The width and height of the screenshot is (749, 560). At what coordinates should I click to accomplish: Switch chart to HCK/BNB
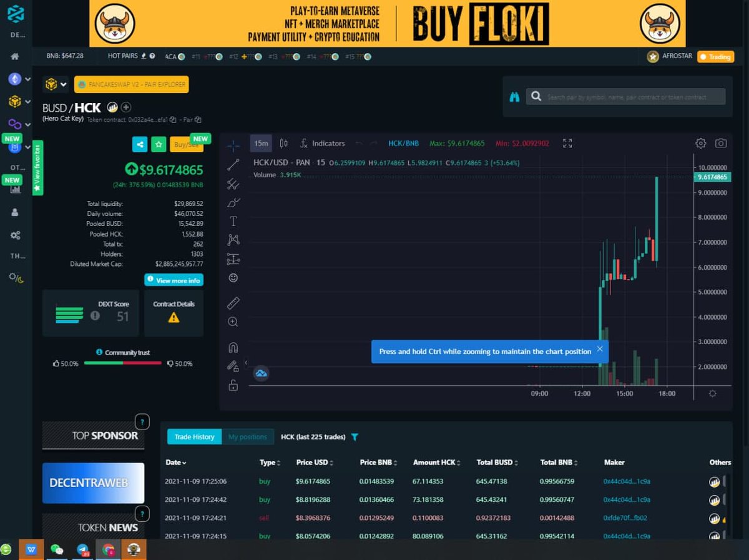(403, 143)
